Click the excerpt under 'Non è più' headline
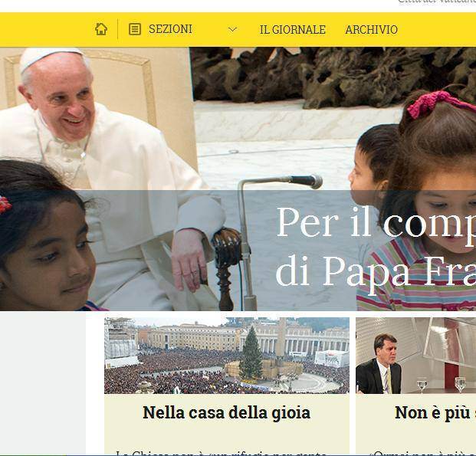The height and width of the screenshot is (456, 476). click(x=422, y=453)
